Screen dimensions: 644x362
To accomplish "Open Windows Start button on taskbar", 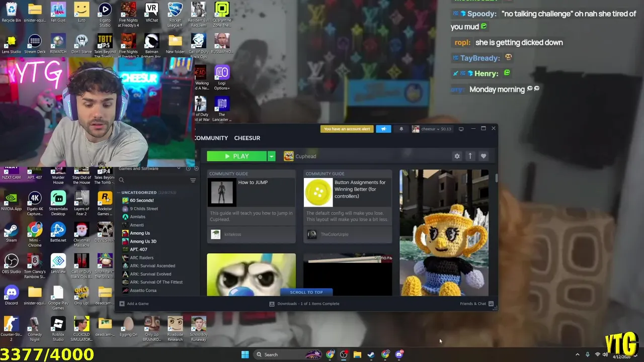I will (x=245, y=354).
